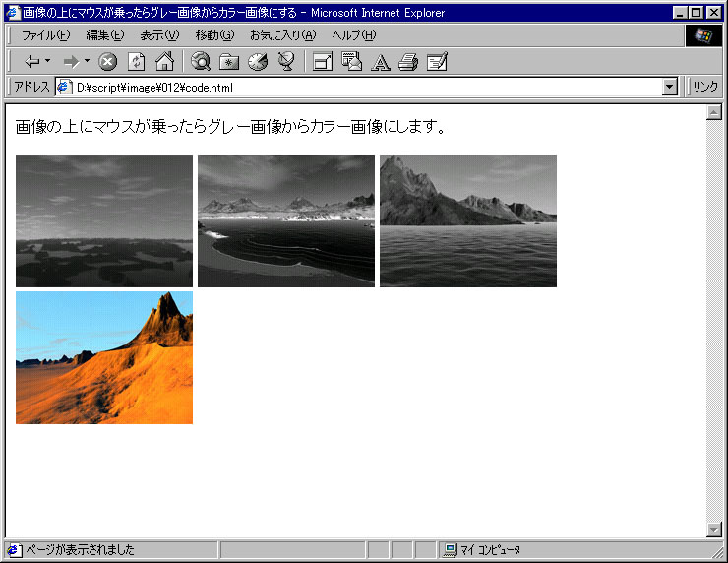Click the Stop loading icon

[107, 61]
